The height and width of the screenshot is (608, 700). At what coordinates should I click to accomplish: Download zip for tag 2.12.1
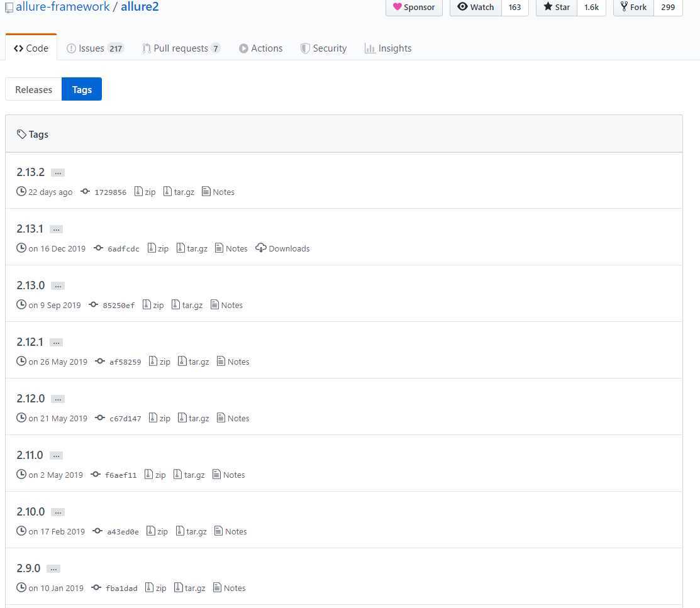point(160,362)
